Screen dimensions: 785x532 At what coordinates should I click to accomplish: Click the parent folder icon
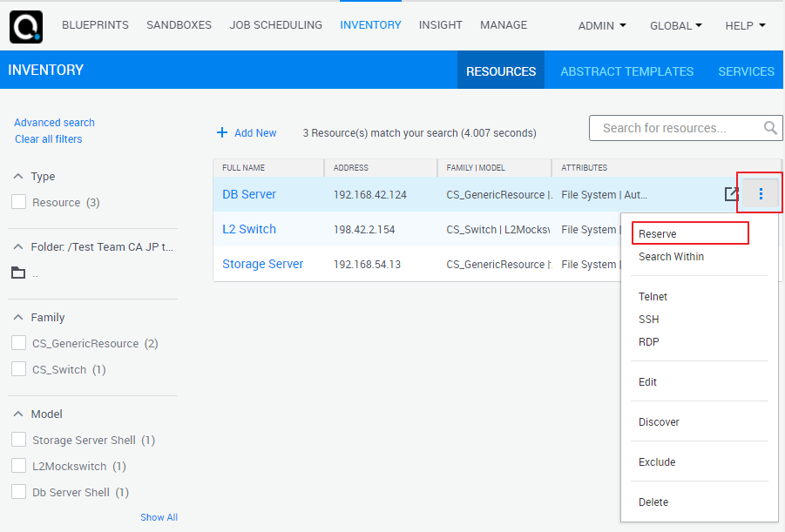pyautogui.click(x=18, y=273)
